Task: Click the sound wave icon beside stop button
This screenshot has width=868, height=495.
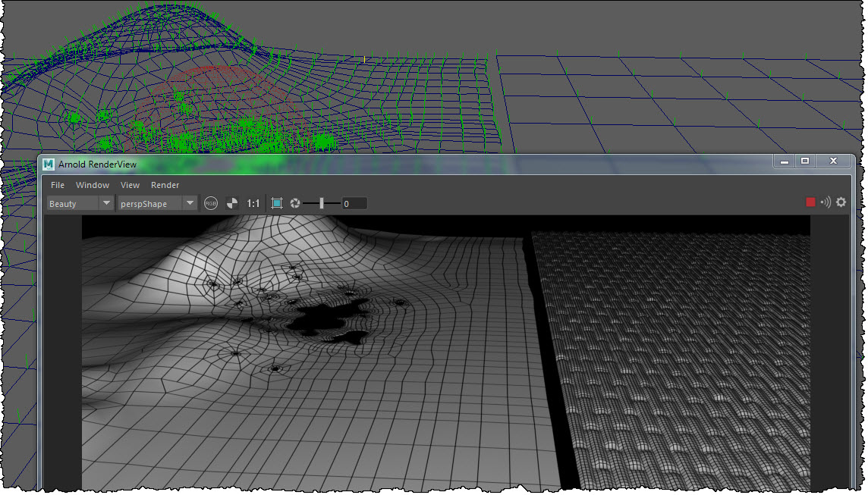Action: [x=826, y=202]
